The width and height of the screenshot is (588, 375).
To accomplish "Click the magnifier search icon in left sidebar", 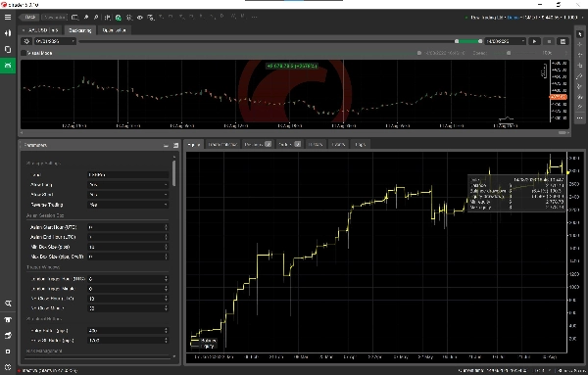I will pyautogui.click(x=8, y=304).
